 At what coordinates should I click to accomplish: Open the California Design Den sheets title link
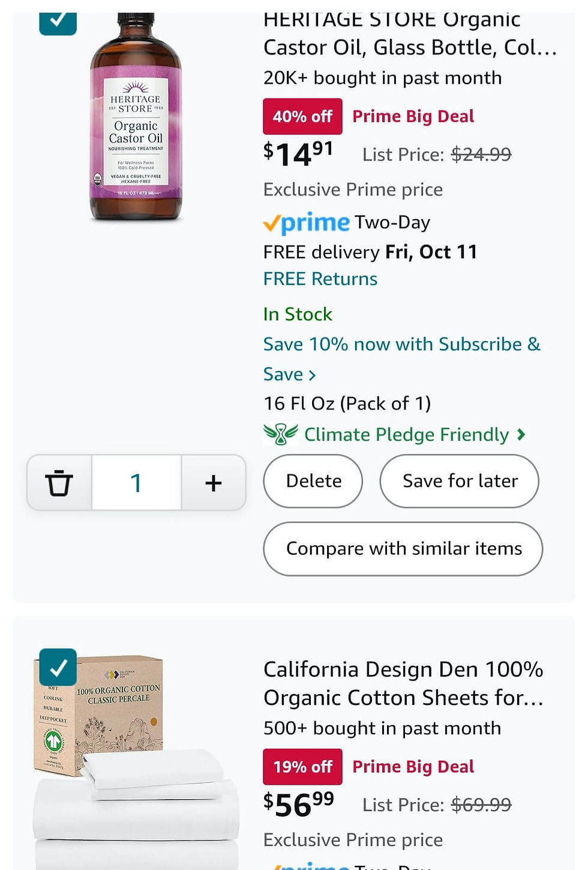point(403,683)
